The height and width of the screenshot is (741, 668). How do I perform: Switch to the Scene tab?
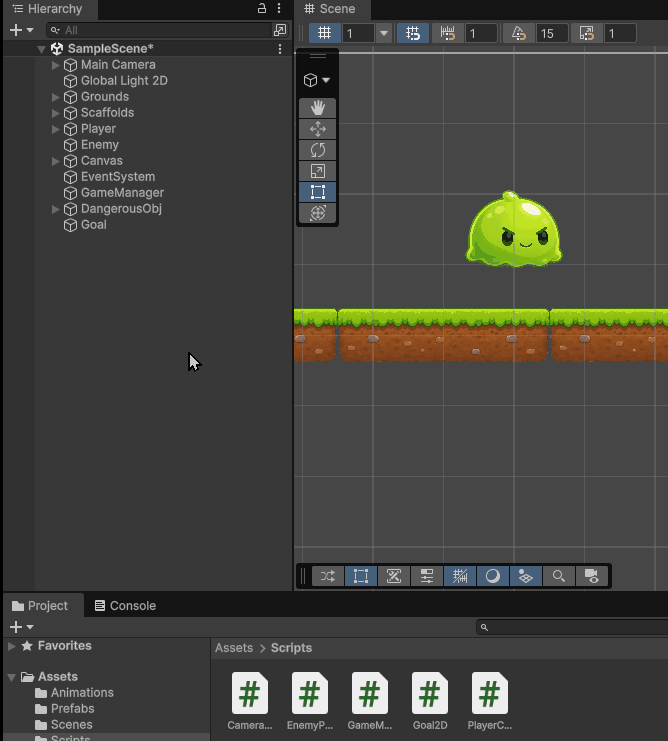tap(330, 9)
